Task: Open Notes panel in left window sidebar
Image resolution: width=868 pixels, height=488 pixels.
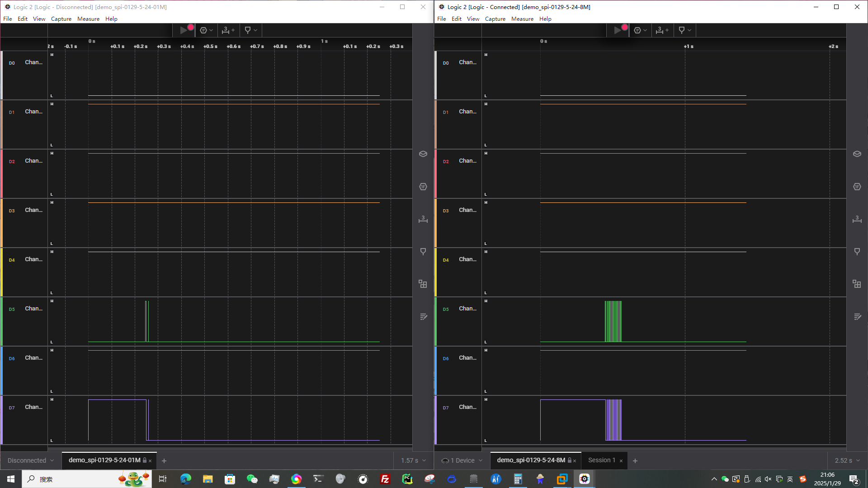Action: (x=423, y=317)
